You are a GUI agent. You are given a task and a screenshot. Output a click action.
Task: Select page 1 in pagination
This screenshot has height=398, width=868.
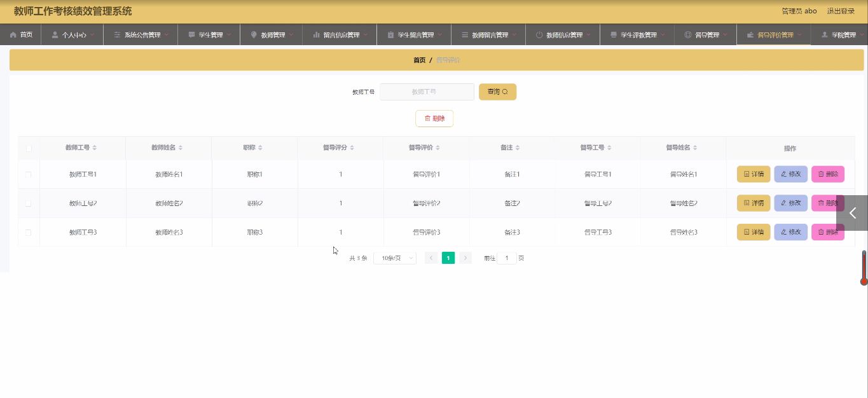(x=448, y=258)
